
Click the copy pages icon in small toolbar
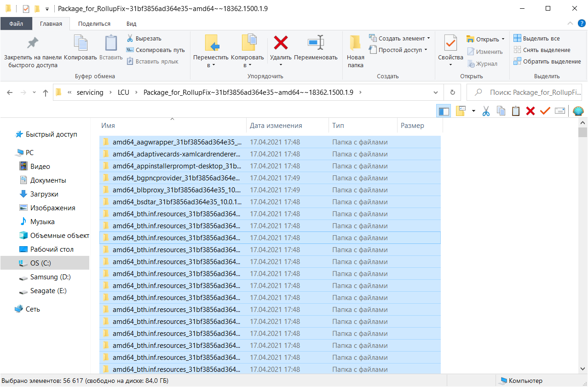(501, 111)
